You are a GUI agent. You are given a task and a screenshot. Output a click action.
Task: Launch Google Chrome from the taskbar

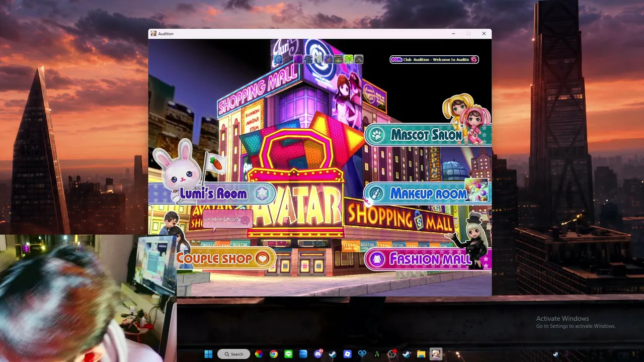pyautogui.click(x=273, y=354)
